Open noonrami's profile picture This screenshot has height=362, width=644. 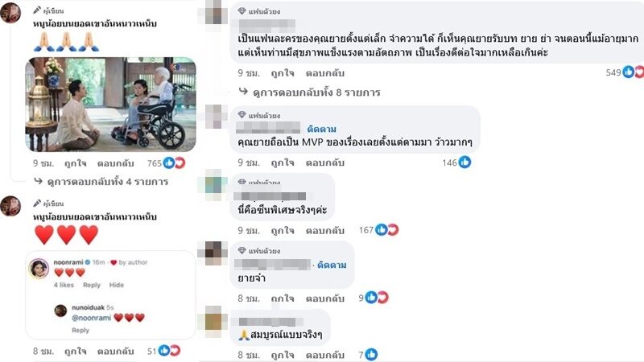[39, 269]
